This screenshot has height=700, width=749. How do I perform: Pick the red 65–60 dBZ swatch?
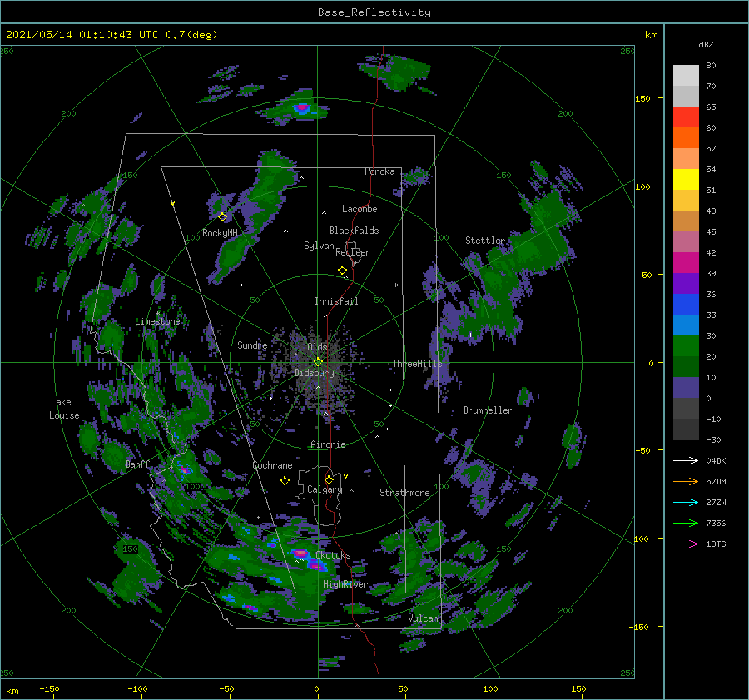point(686,117)
